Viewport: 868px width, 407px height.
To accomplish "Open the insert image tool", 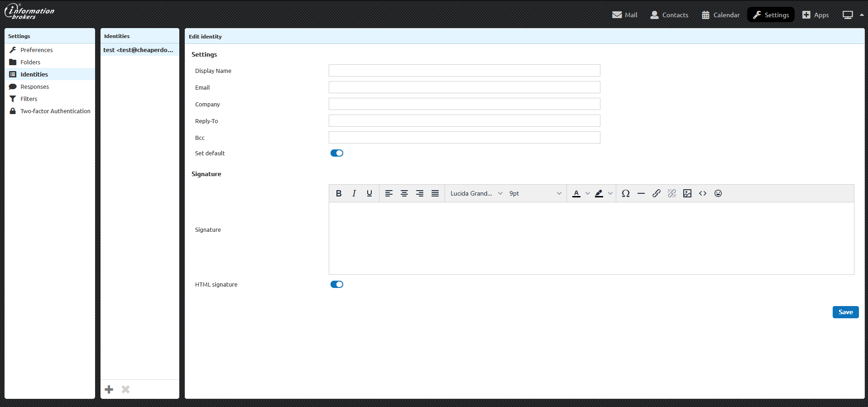I will pos(687,193).
